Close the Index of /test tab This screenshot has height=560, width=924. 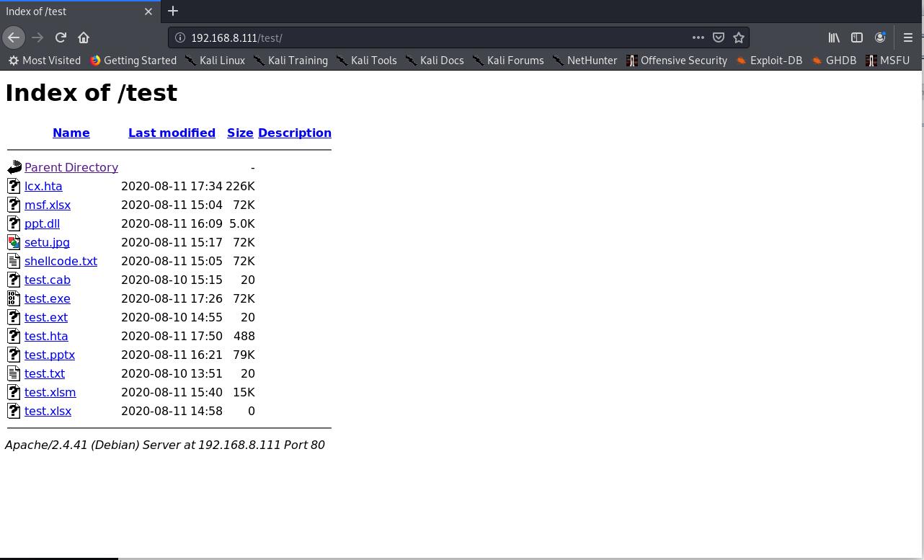[148, 12]
